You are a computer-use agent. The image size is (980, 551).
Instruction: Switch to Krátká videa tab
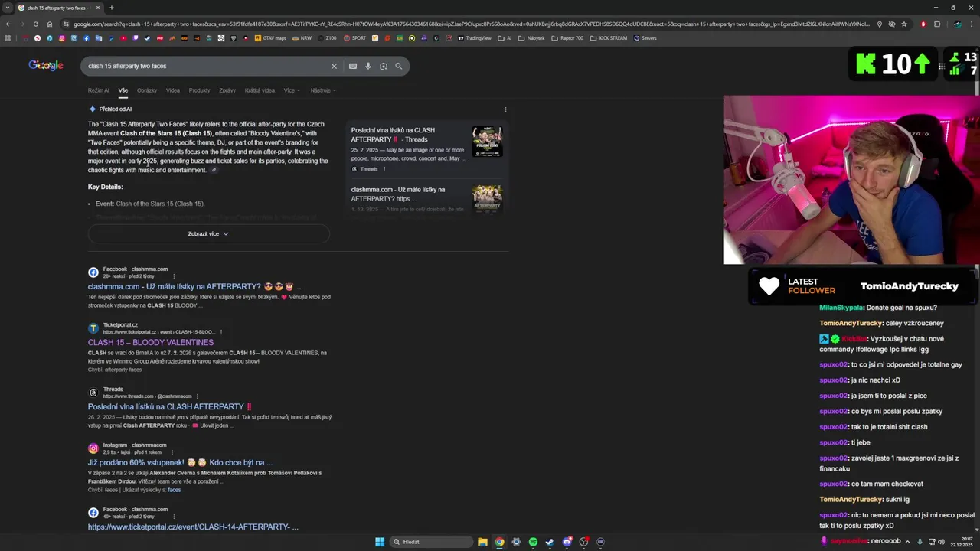260,90
